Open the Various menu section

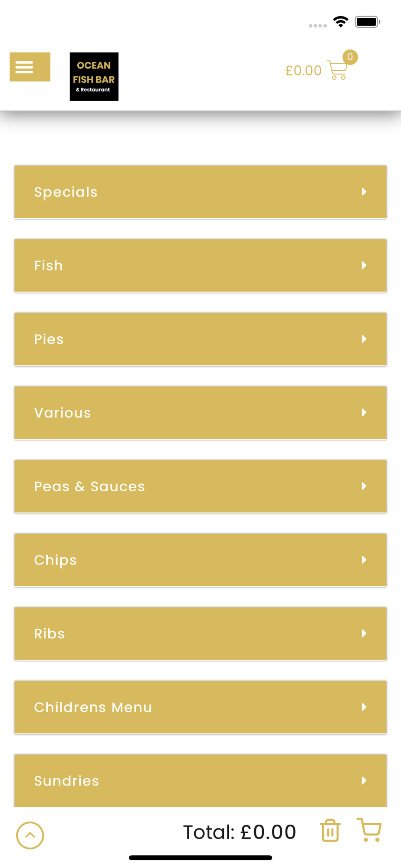coord(200,413)
